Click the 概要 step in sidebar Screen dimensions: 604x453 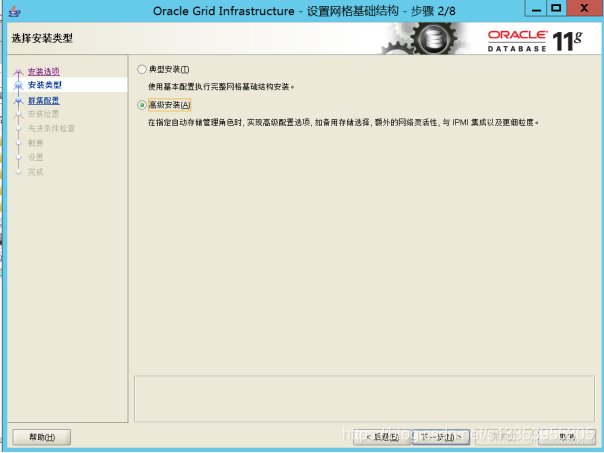[35, 143]
